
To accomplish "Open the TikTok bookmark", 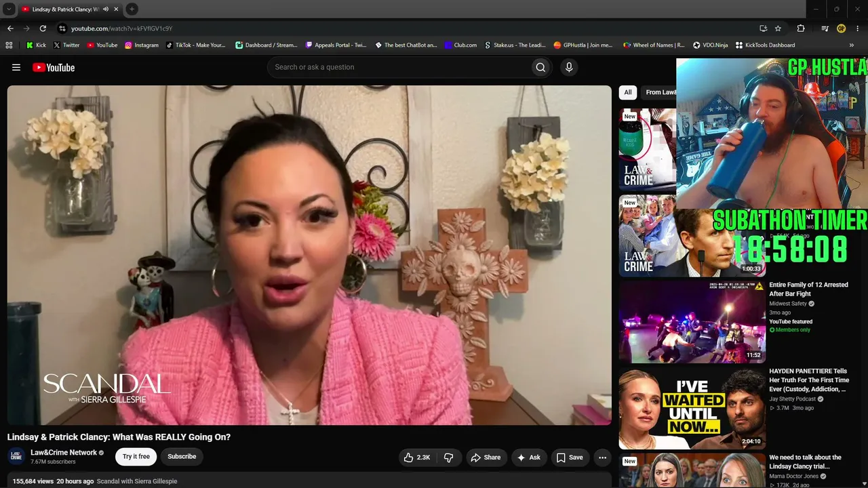I will pos(195,45).
